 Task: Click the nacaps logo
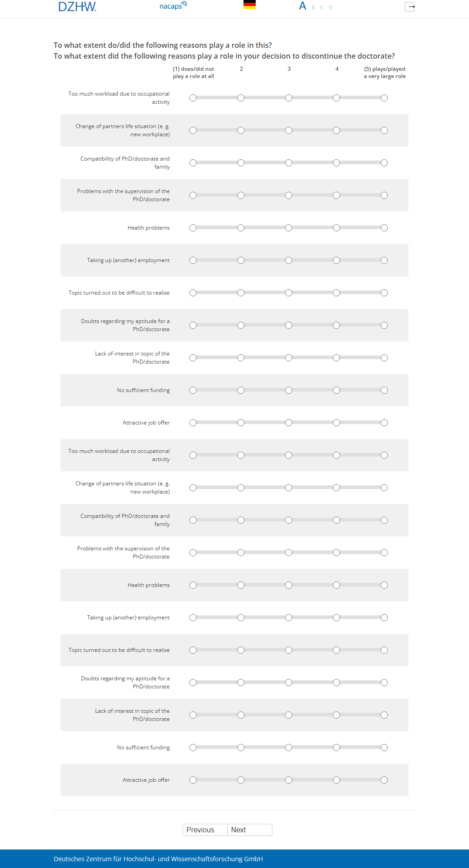click(173, 6)
